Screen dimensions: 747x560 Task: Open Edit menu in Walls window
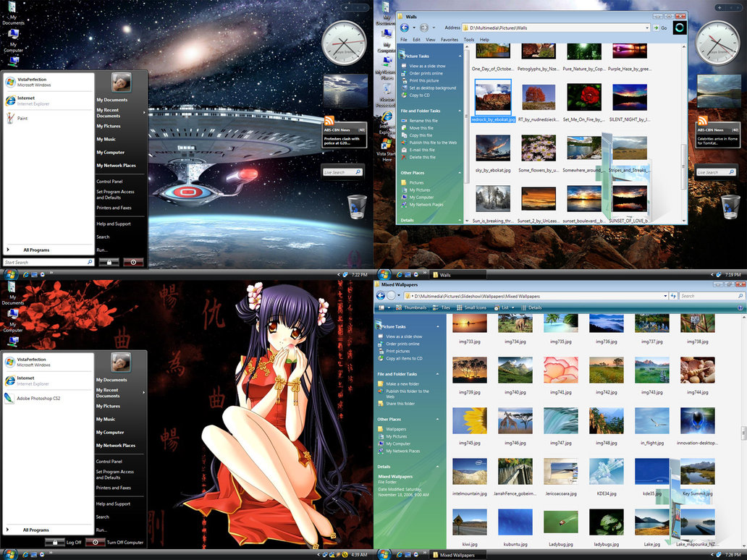point(416,40)
